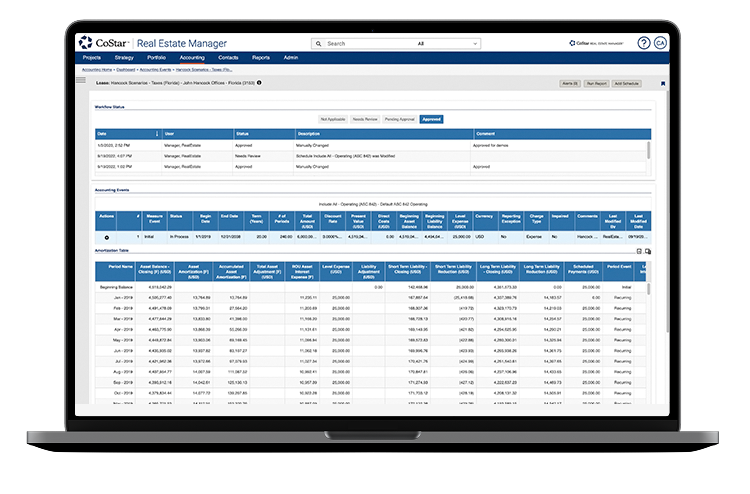Click the search magnifier icon

[320, 44]
